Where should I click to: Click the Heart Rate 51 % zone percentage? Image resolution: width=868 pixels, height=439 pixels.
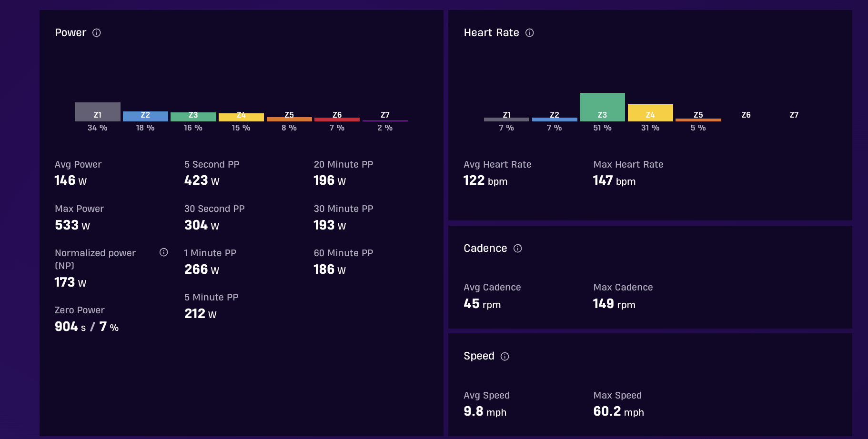tap(602, 128)
